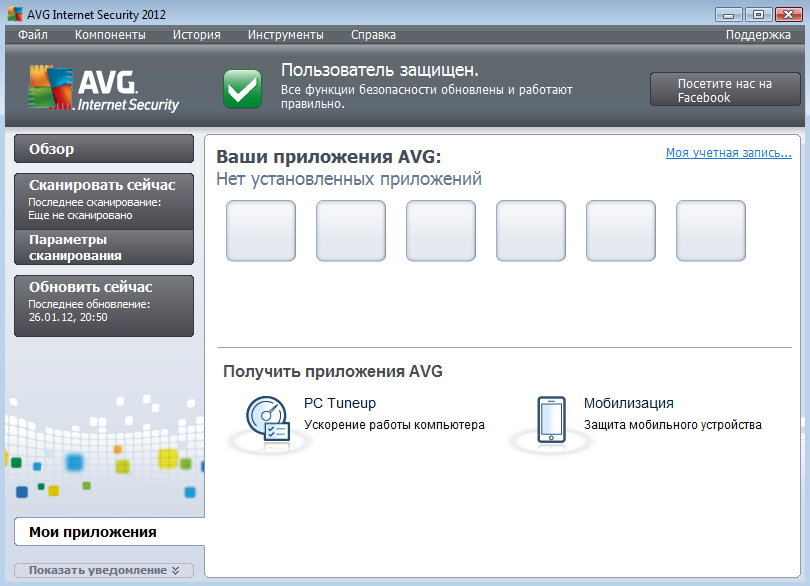810x586 pixels.
Task: Click Получить приложения AVG heading
Action: coord(333,371)
